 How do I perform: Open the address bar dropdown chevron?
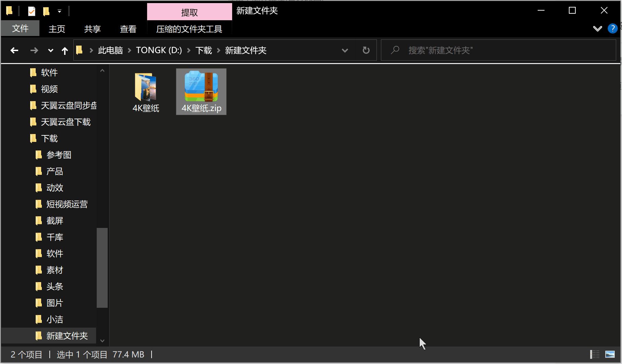[345, 50]
